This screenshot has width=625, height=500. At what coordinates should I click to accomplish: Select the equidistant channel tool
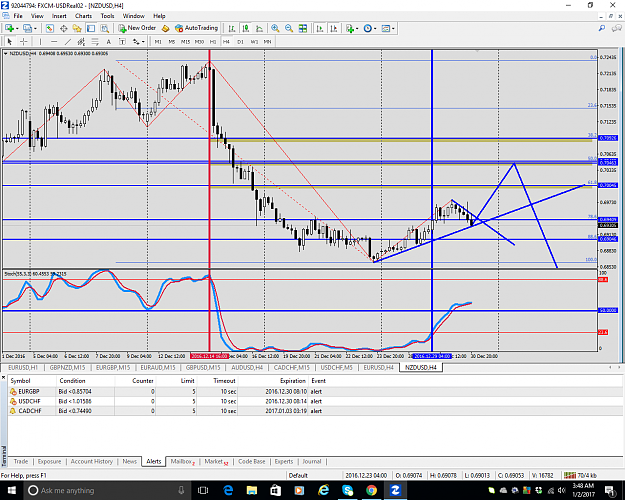[x=81, y=41]
